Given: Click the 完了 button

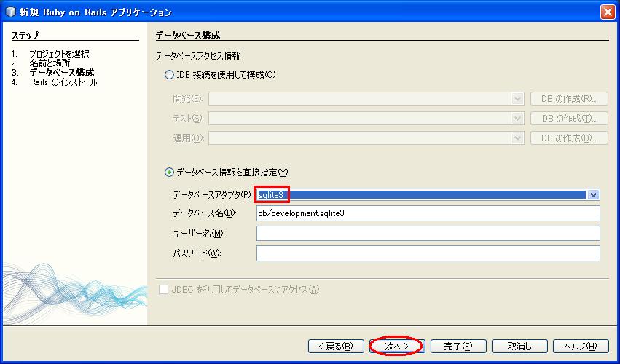Looking at the screenshot, I should tap(458, 347).
